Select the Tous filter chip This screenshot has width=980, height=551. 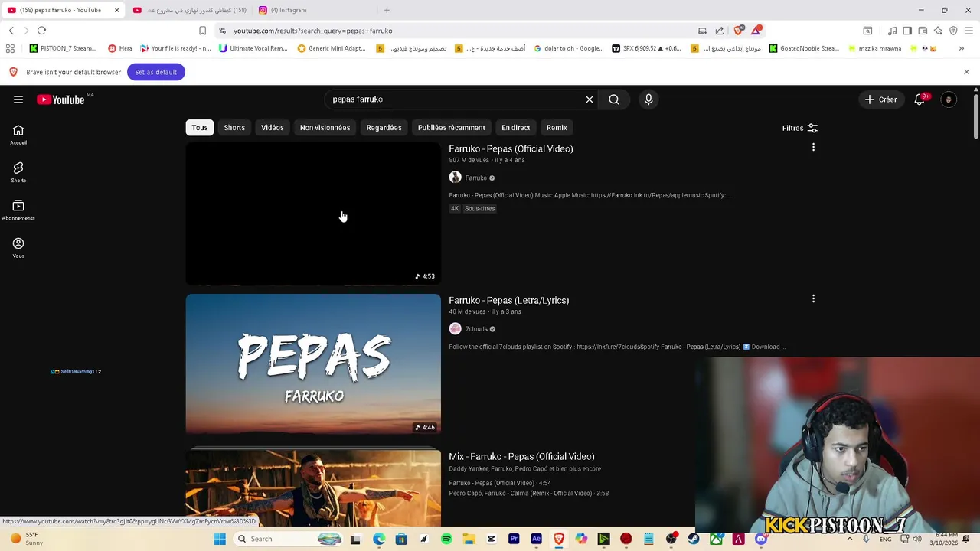[x=200, y=128]
